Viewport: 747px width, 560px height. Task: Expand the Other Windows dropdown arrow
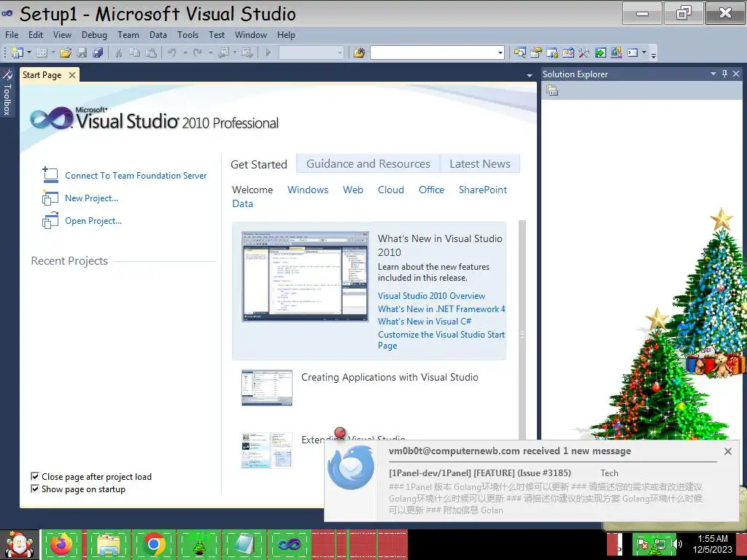pyautogui.click(x=644, y=52)
